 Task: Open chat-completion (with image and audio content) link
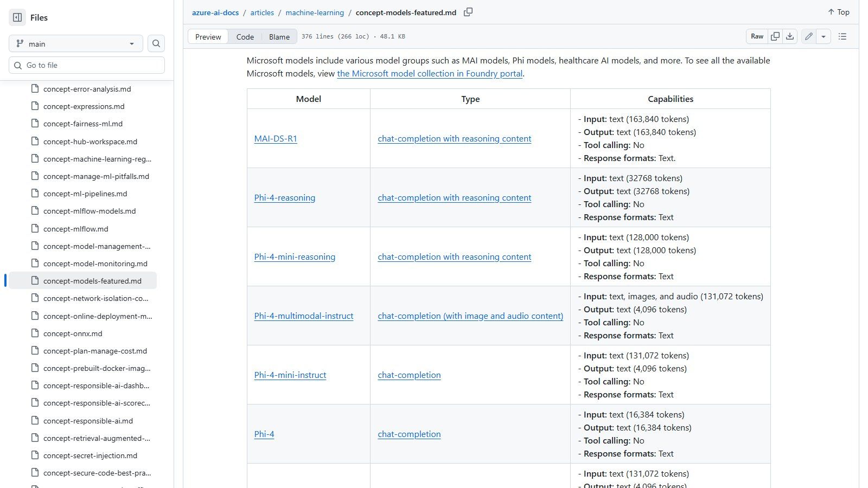point(470,316)
